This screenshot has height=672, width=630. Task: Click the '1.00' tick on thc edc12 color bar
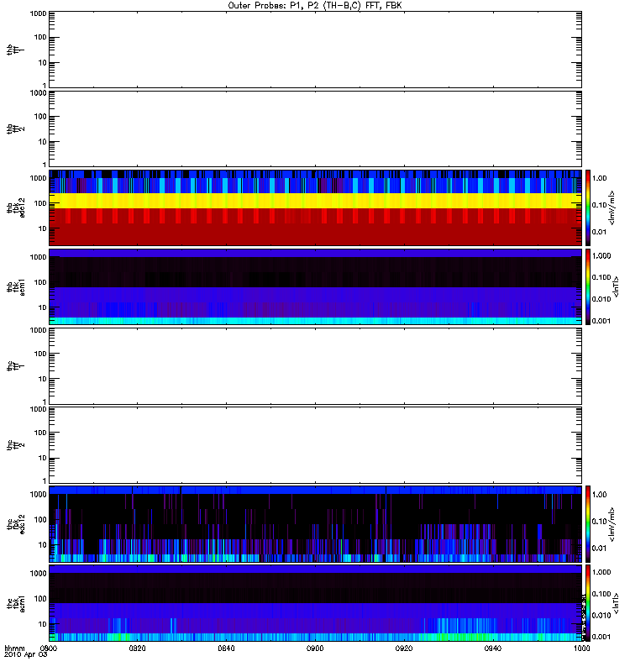pyautogui.click(x=599, y=495)
